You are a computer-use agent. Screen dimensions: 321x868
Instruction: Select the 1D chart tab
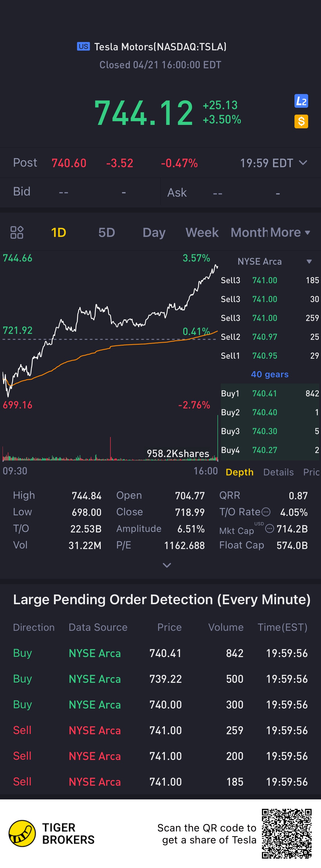pos(58,232)
